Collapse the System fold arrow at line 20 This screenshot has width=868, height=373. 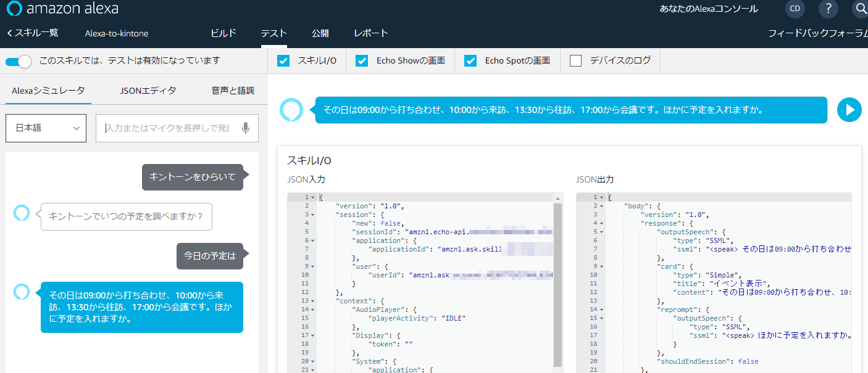(314, 361)
